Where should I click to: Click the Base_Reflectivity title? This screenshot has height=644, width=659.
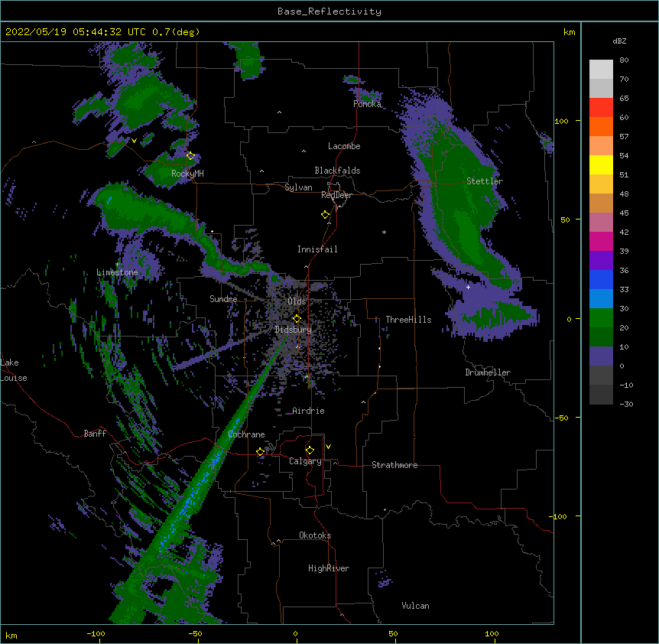329,11
